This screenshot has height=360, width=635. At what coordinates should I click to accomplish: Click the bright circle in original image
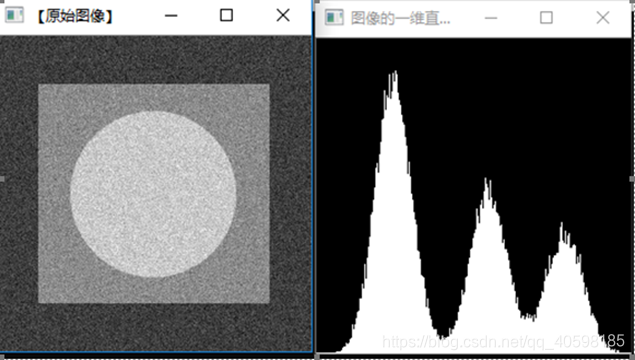[153, 194]
